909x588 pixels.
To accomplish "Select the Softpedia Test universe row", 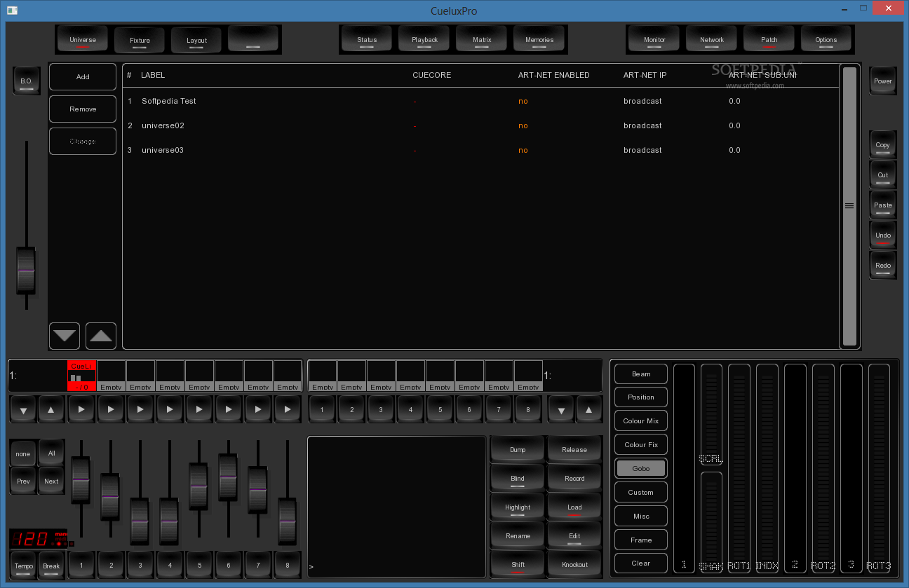I will point(480,101).
